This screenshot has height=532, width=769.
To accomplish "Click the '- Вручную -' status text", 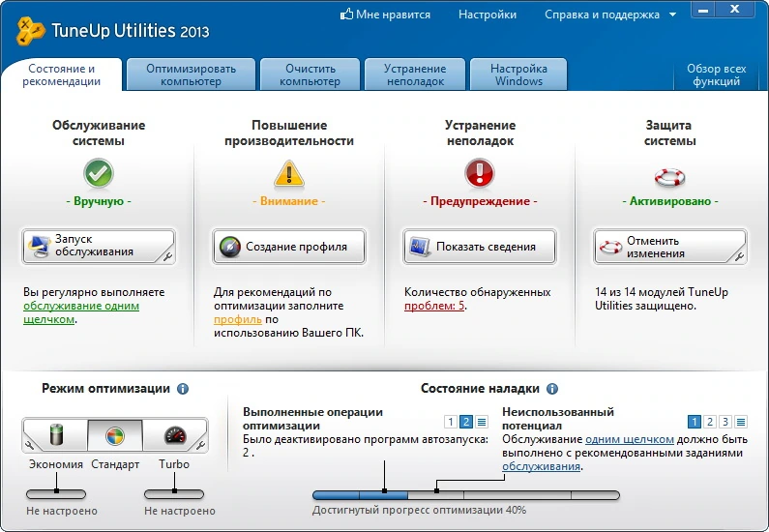I will point(99,201).
